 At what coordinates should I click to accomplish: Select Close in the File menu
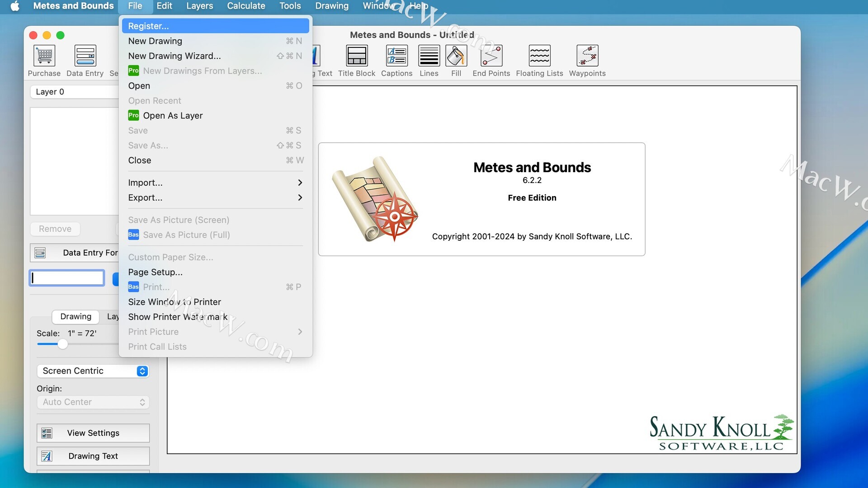click(x=216, y=160)
